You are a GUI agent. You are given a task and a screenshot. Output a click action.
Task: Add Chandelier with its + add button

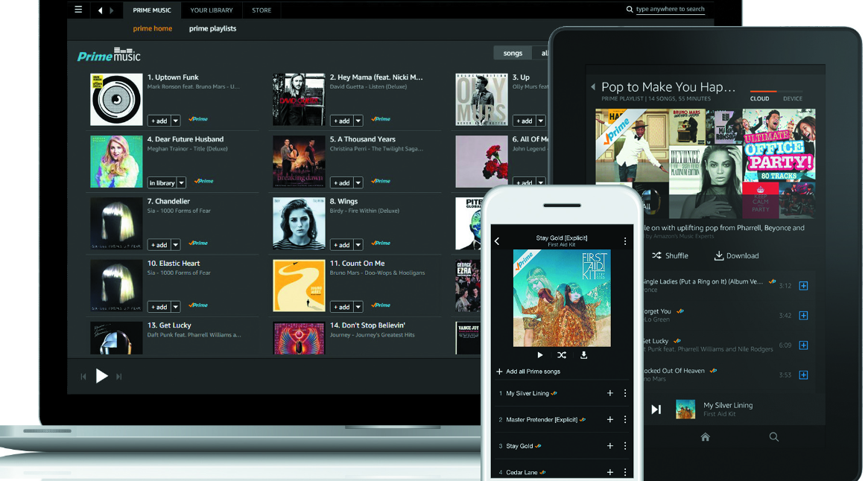click(159, 245)
